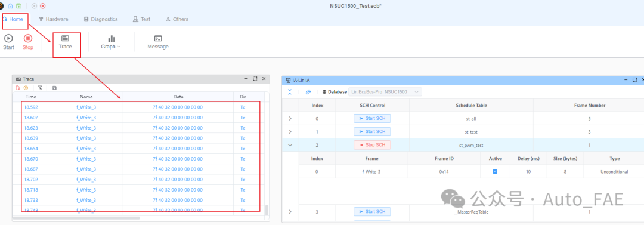Click the green save icon in title bar
Screen dimensions: 644x225
[x=18, y=6]
